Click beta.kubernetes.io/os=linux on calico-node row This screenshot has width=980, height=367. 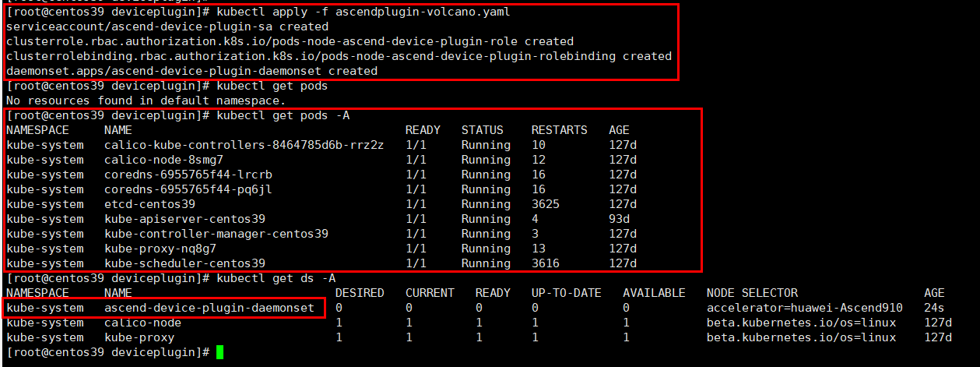click(x=801, y=323)
